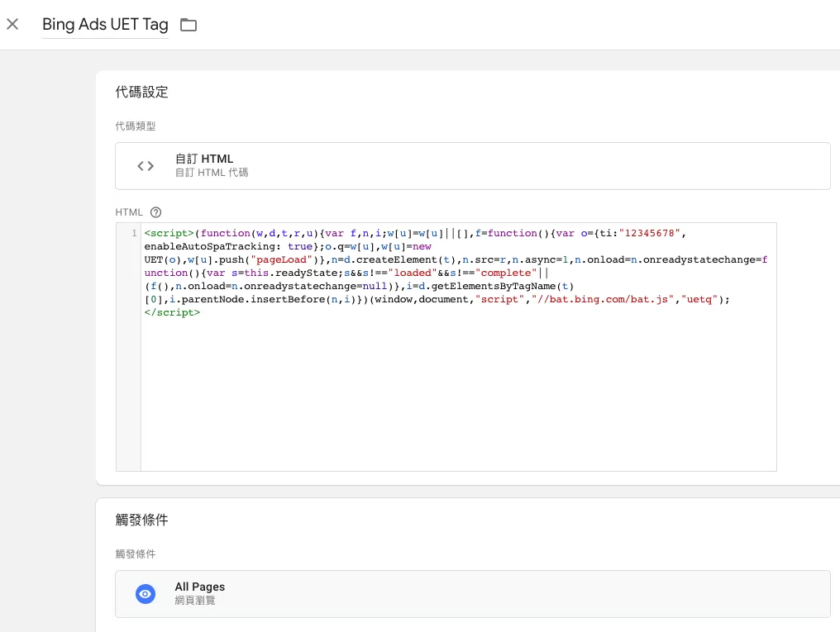
Task: Click inside the HTML code editor
Action: [459, 347]
